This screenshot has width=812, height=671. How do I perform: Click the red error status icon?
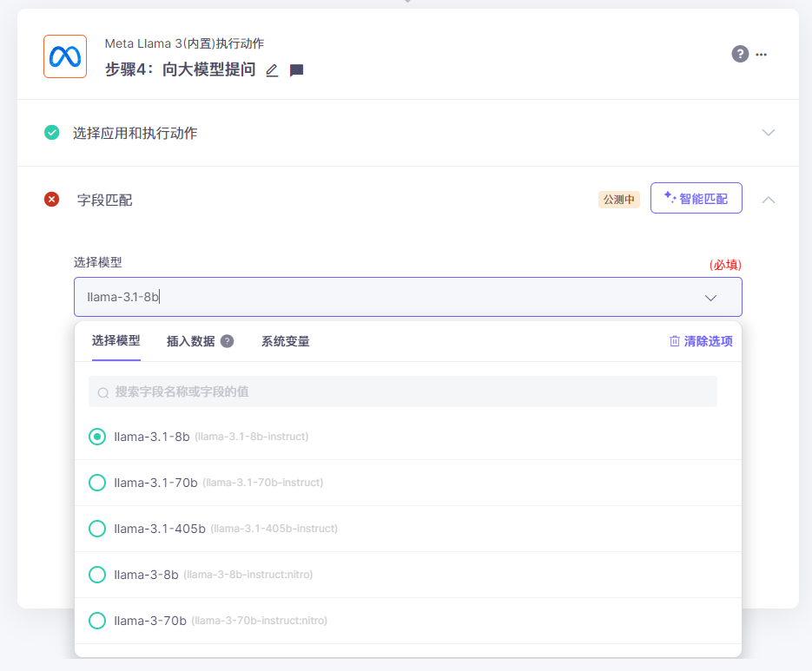point(52,200)
